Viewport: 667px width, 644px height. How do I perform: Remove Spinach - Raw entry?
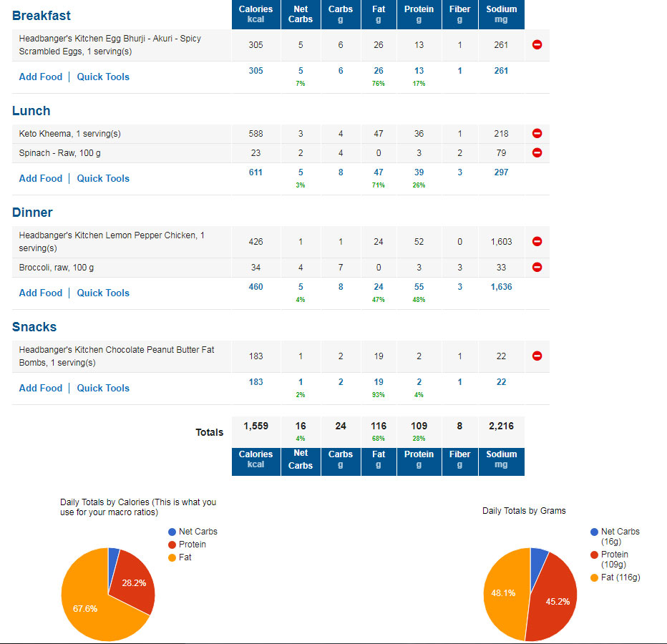(x=537, y=152)
